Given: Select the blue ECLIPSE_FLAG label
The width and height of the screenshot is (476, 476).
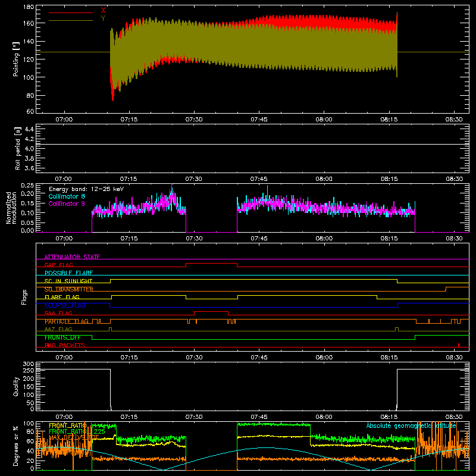Looking at the screenshot, I should 65,305.
